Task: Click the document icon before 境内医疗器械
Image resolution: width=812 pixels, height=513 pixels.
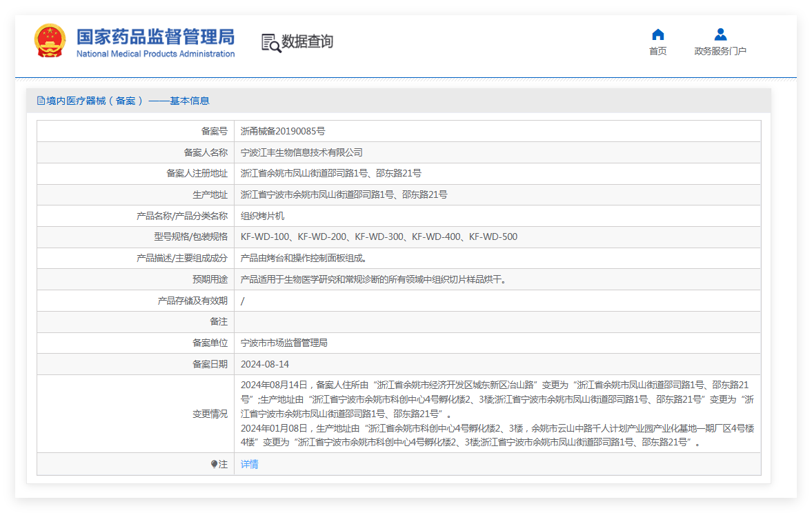Action: 41,101
